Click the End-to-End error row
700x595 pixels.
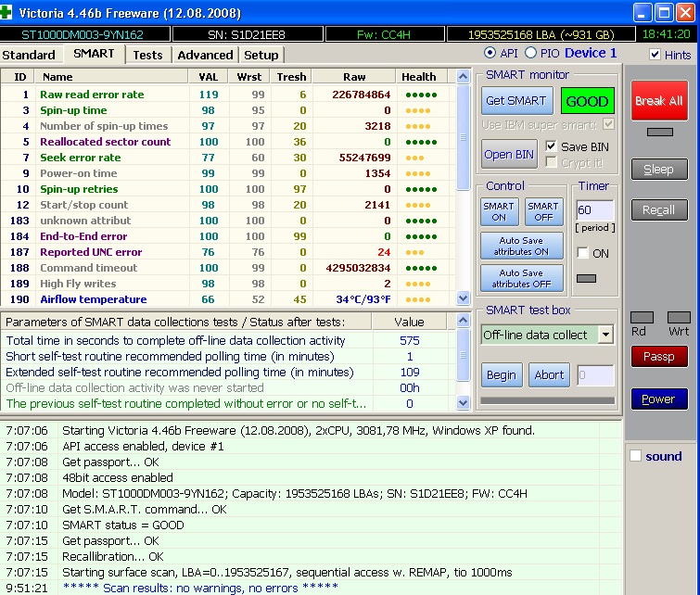click(228, 236)
